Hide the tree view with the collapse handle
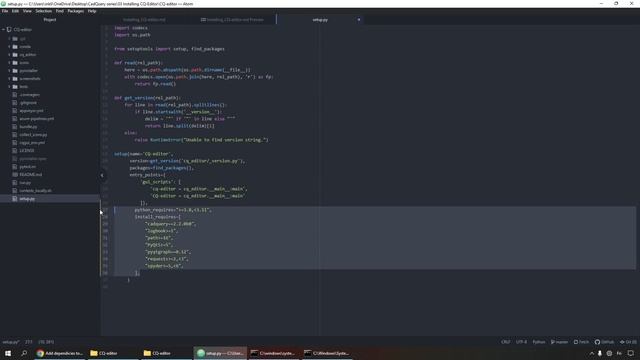This screenshot has height=360, width=640. (x=102, y=176)
